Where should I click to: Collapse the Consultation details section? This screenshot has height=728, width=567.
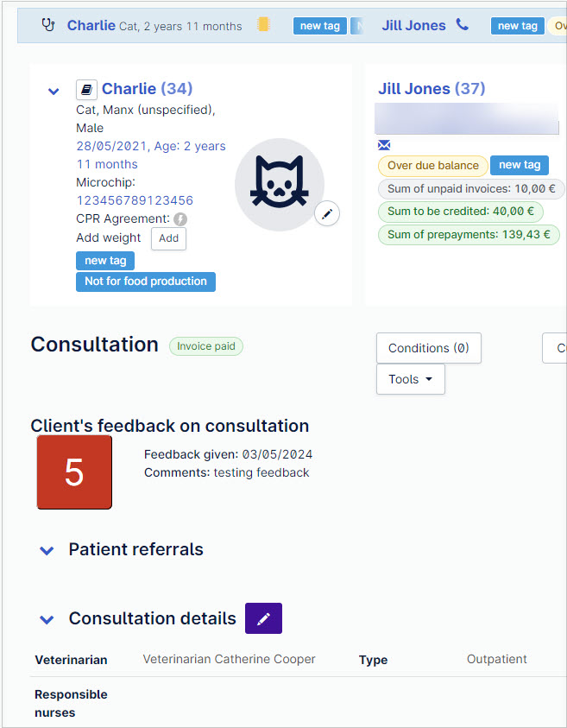(47, 619)
